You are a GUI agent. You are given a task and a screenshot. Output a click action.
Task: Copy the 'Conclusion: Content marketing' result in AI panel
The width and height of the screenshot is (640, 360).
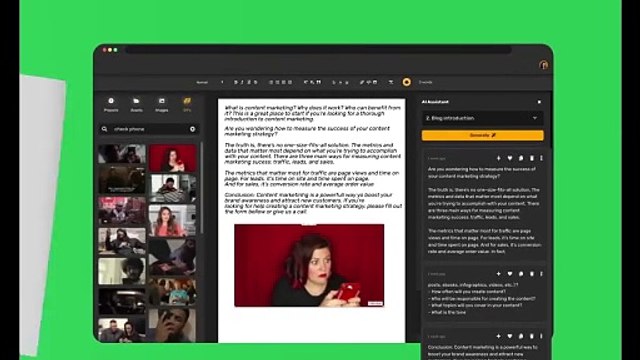pos(521,336)
